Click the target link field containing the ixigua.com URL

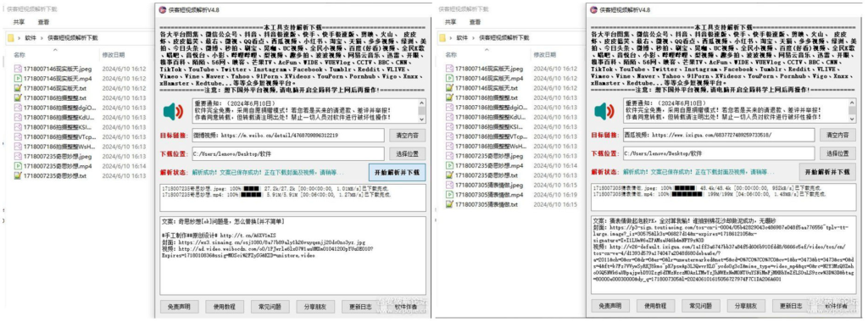tap(719, 135)
